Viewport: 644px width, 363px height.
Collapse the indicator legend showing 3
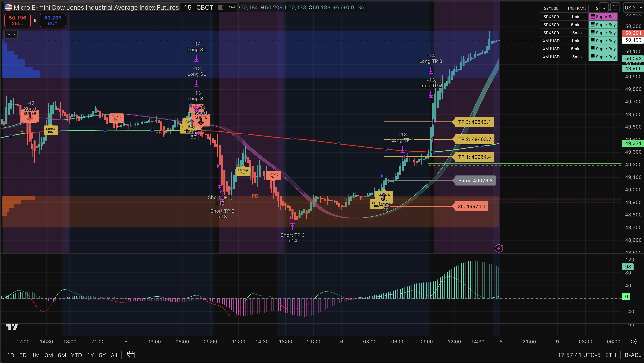pos(11,35)
